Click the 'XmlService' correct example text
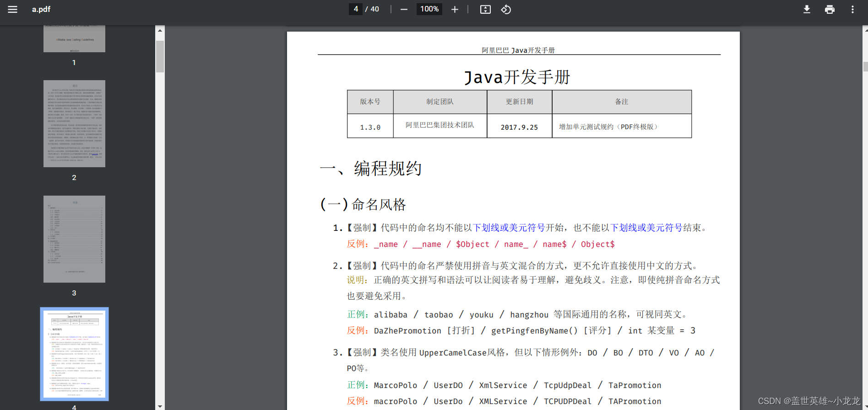 pyautogui.click(x=503, y=385)
